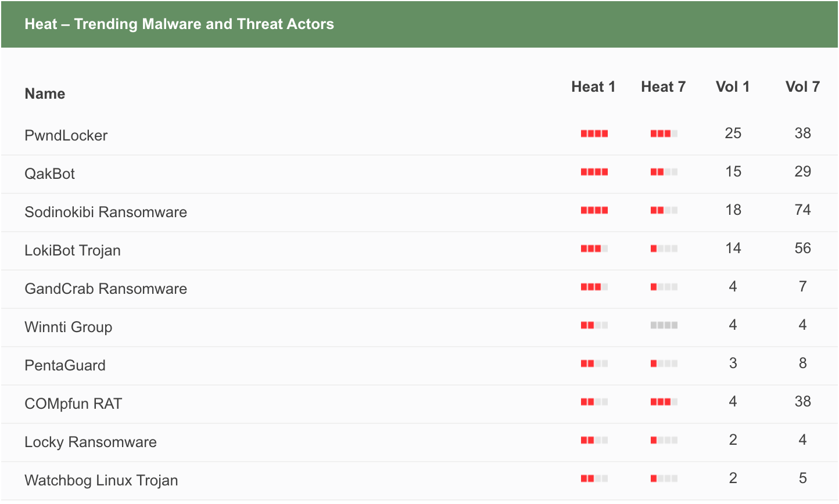Click QakBot Heat 1 indicator bars

(594, 172)
